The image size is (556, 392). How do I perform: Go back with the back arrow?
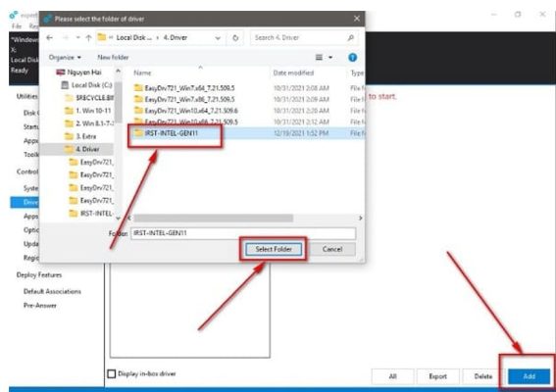[x=50, y=37]
